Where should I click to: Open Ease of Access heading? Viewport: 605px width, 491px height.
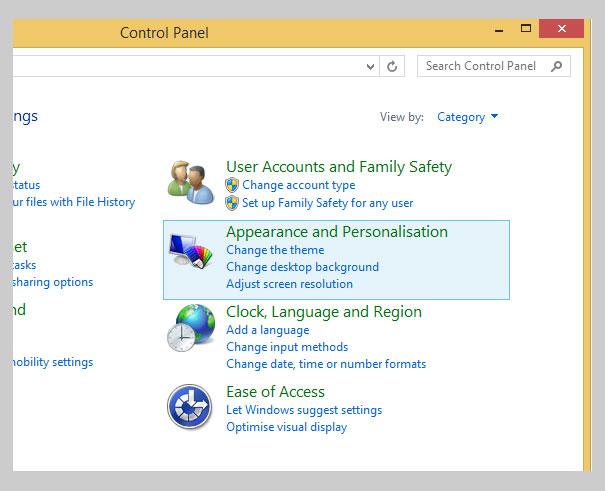275,392
